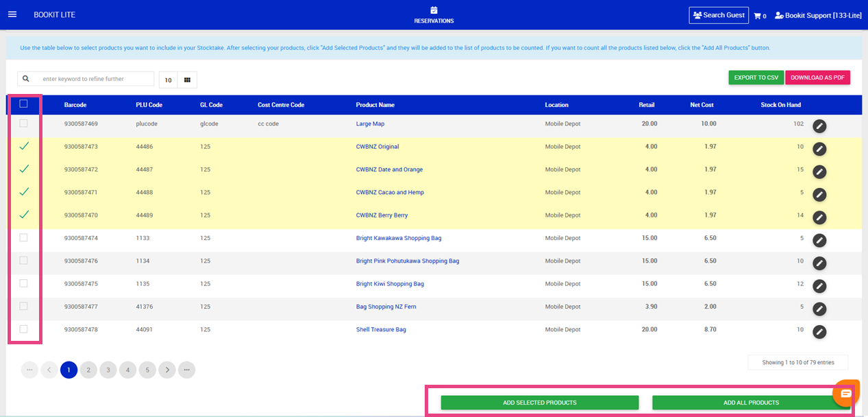Go to next page arrow
This screenshot has height=417, width=868.
[166, 370]
